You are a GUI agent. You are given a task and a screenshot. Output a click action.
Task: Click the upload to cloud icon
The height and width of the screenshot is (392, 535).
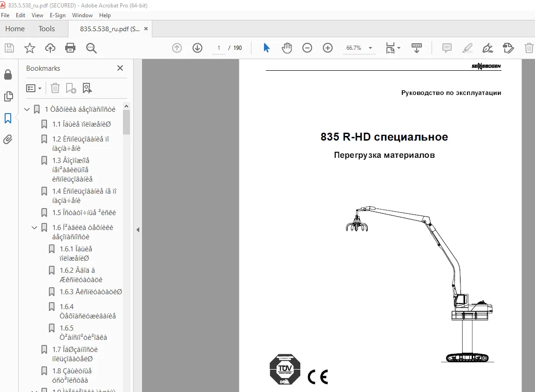(x=50, y=48)
